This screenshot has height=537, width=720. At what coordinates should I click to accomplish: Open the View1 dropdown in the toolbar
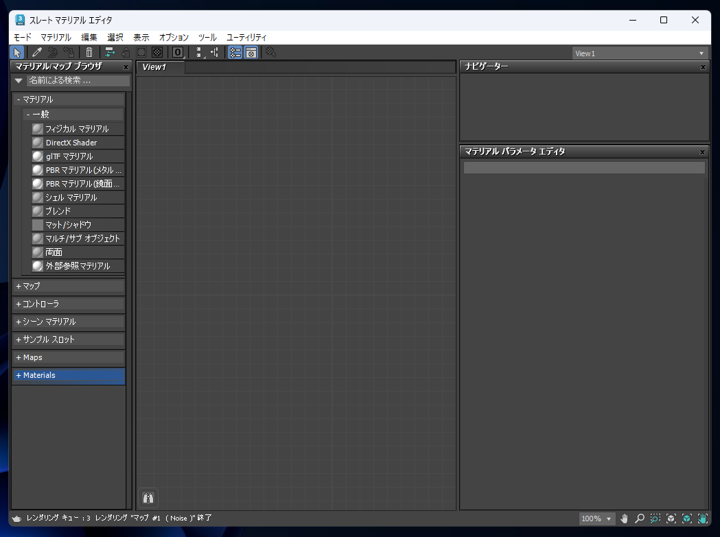tap(639, 53)
